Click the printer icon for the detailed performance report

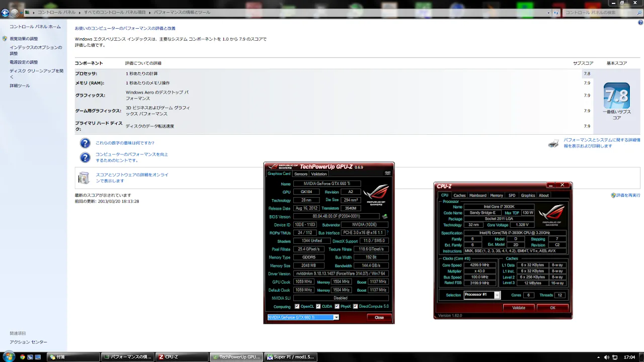(x=553, y=143)
